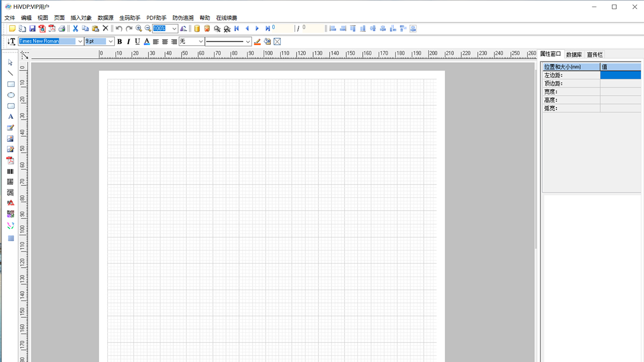Redo the last undone action
The image size is (644, 362).
pyautogui.click(x=129, y=29)
